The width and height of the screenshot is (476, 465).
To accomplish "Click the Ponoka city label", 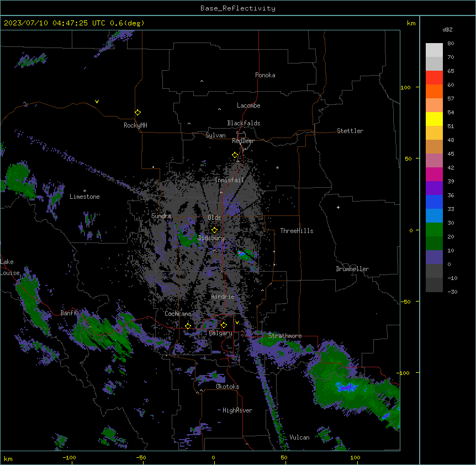I will click(265, 75).
